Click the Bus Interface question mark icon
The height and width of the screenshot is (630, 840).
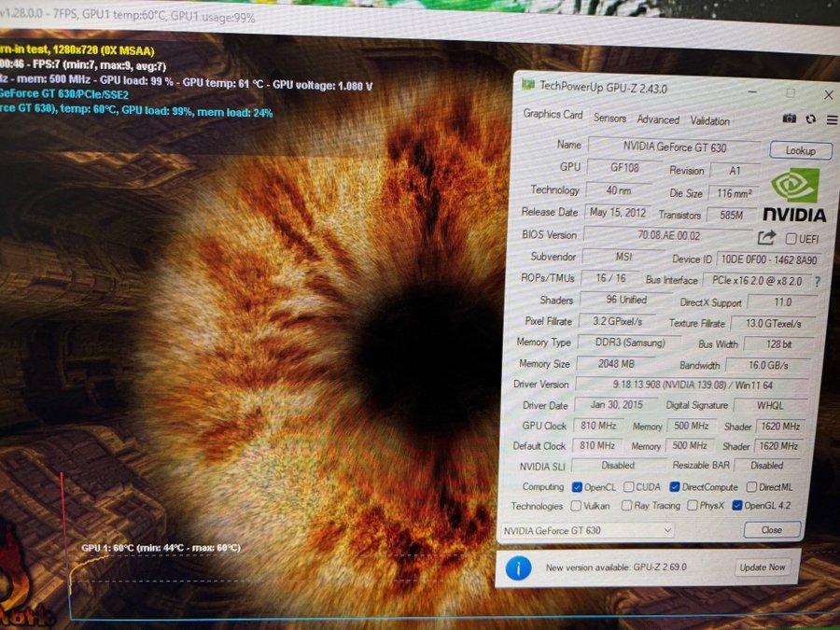tap(817, 281)
